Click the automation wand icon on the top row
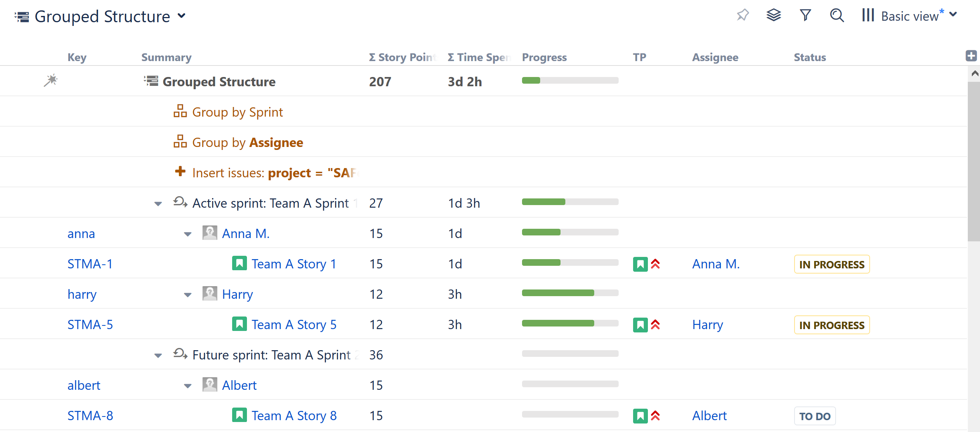 (51, 81)
